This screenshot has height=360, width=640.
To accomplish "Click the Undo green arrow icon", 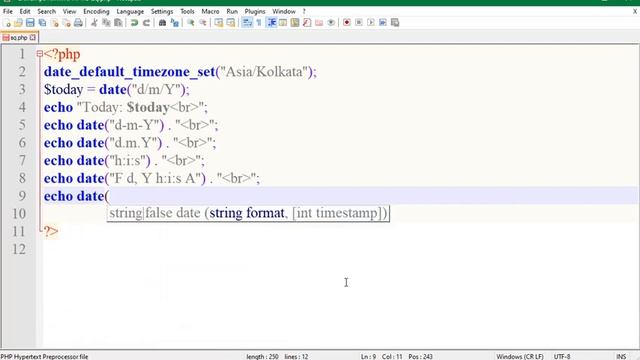I will (134, 23).
